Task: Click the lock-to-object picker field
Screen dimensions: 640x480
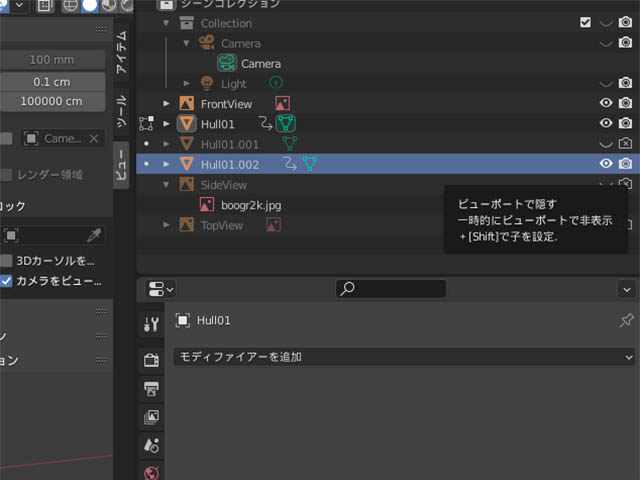Action: [x=53, y=236]
